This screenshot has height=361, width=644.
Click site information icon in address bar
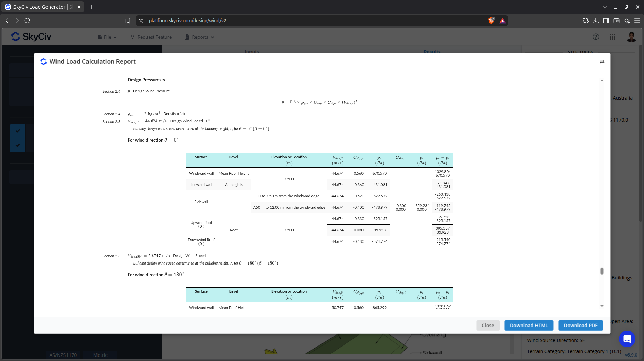[141, 21]
